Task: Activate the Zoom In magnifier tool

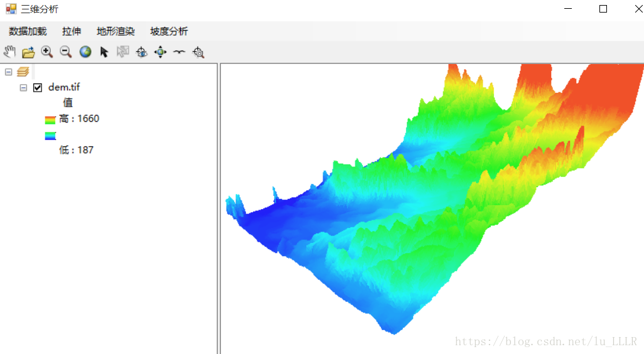Action: (47, 51)
